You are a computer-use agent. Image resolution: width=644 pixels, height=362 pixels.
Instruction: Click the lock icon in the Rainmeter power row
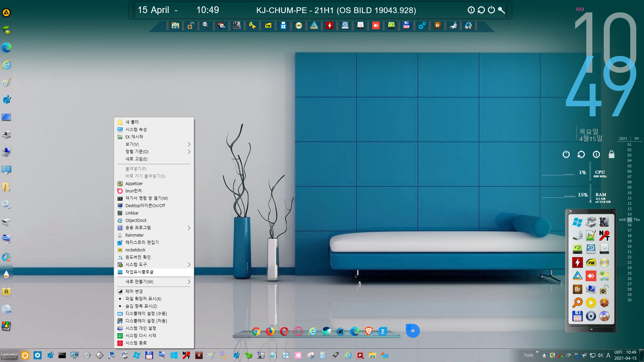tap(611, 154)
